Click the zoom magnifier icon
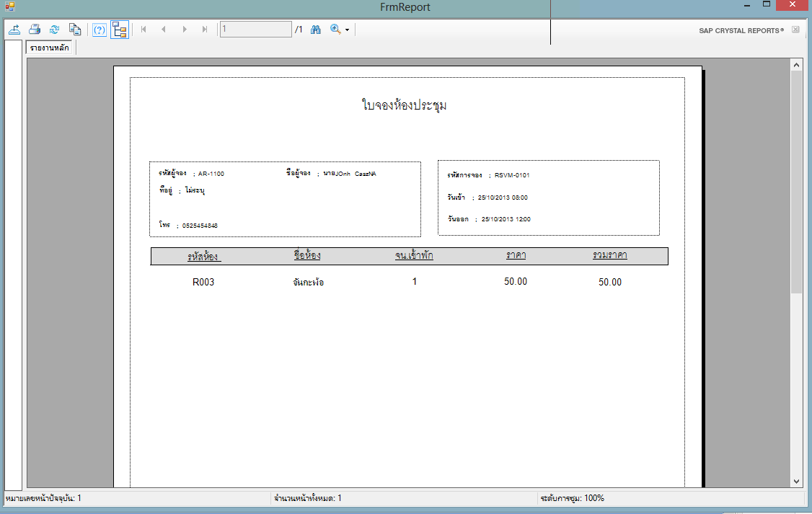This screenshot has width=812, height=514. [335, 30]
